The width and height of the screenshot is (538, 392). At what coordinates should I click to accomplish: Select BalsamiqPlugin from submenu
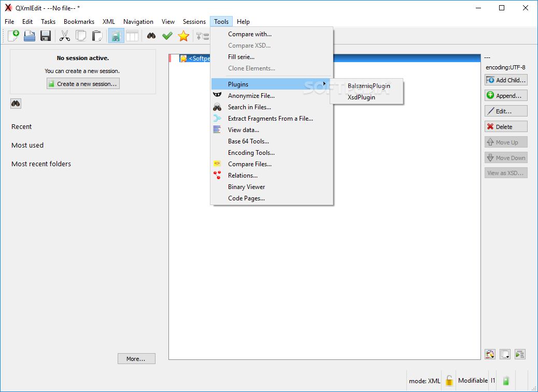pos(366,86)
